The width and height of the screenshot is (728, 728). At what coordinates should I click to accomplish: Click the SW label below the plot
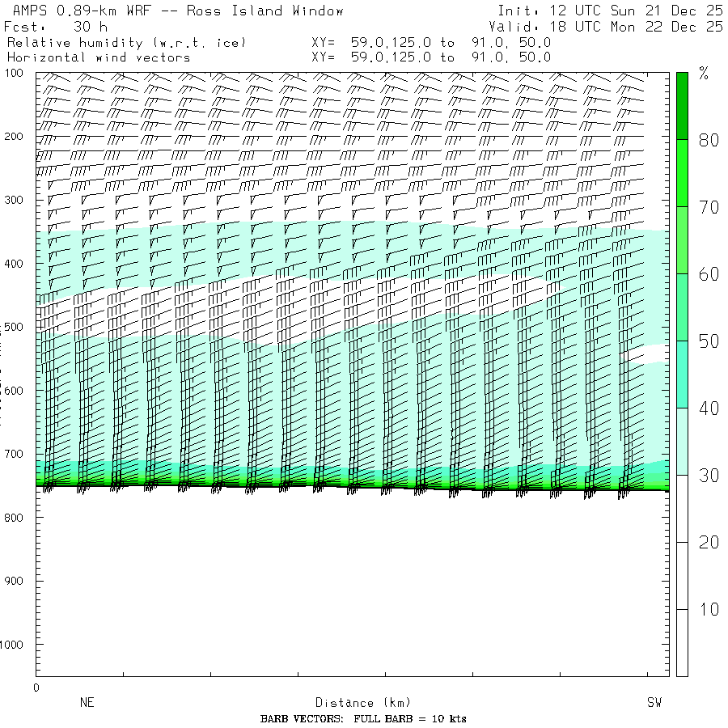tap(654, 703)
